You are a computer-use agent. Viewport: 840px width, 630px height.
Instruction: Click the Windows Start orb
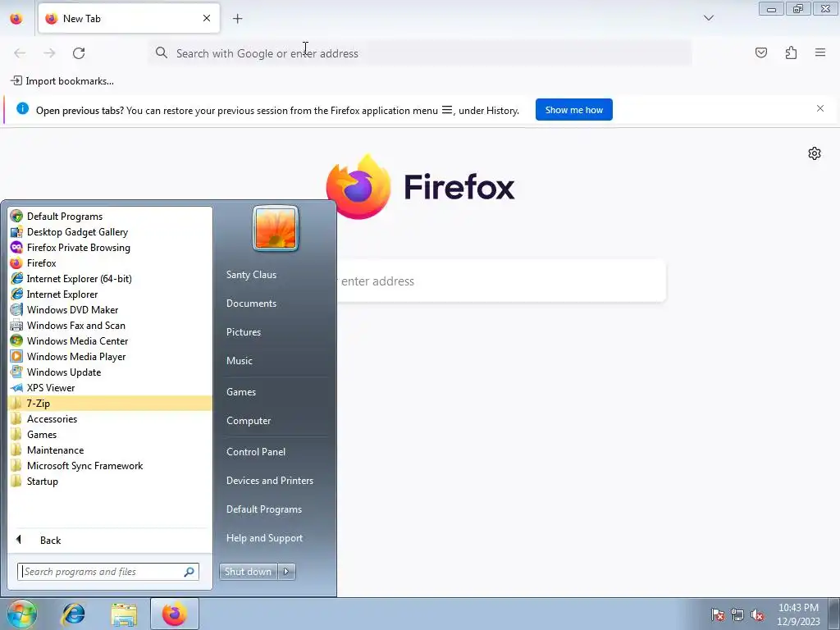tap(21, 614)
